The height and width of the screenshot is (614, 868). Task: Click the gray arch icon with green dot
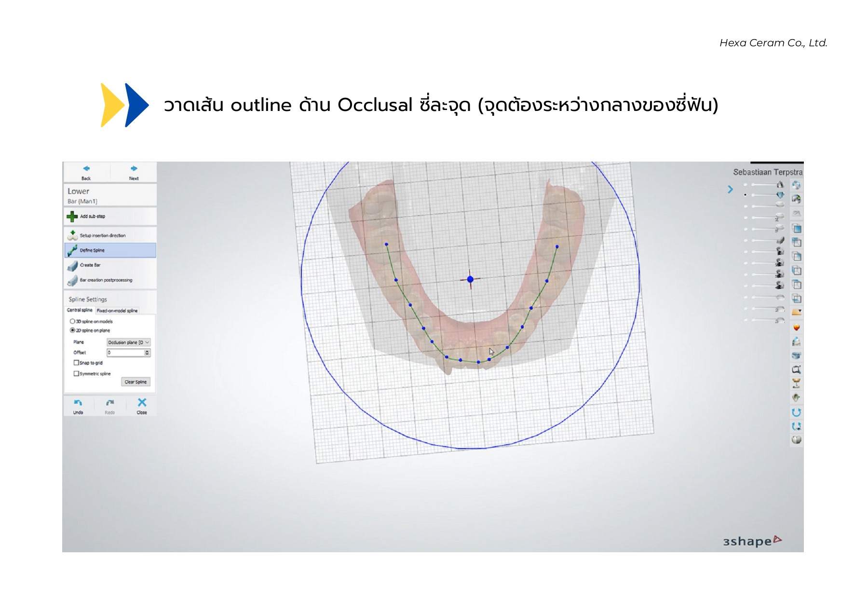click(x=796, y=199)
